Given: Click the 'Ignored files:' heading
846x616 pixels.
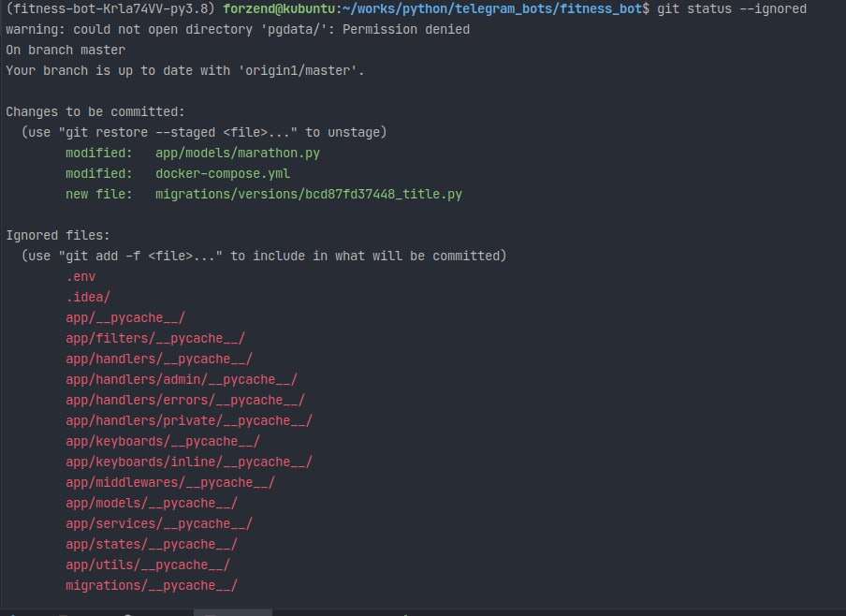Looking at the screenshot, I should (x=58, y=235).
